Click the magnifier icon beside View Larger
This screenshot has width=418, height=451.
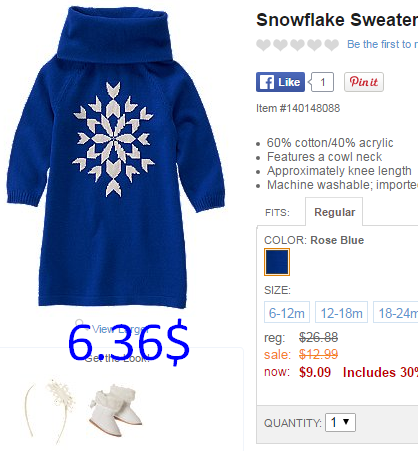click(x=79, y=322)
